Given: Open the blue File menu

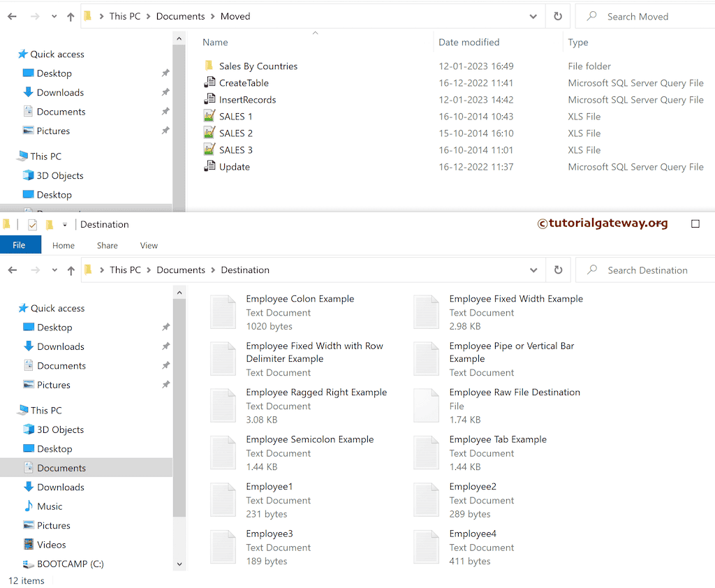Looking at the screenshot, I should [x=20, y=245].
